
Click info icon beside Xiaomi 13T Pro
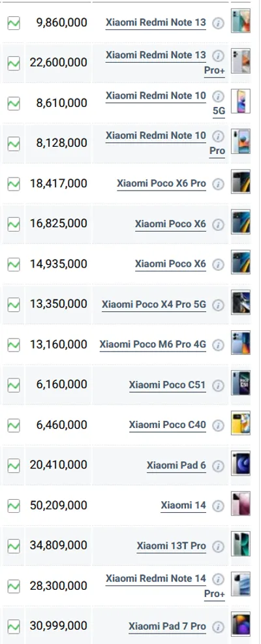click(218, 546)
